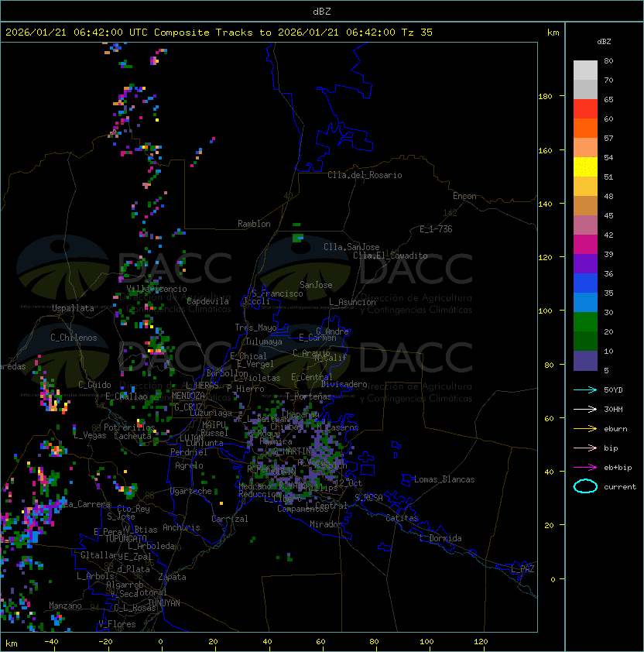Click the magenta eb+bip arrow legend icon
644x652 pixels.
tap(585, 468)
